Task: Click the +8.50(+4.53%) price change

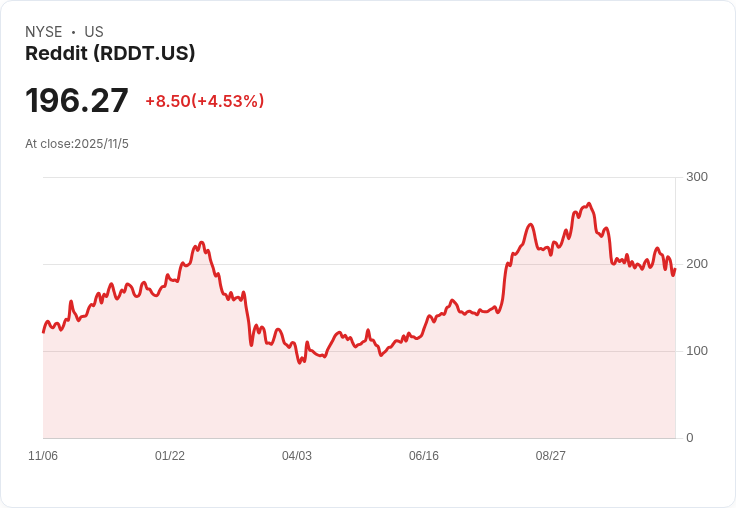Action: pos(204,101)
